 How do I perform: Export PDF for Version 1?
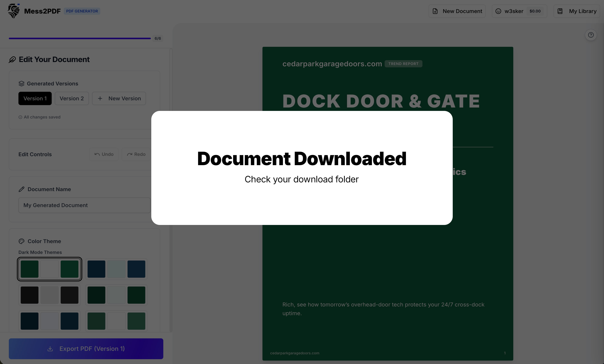86,349
